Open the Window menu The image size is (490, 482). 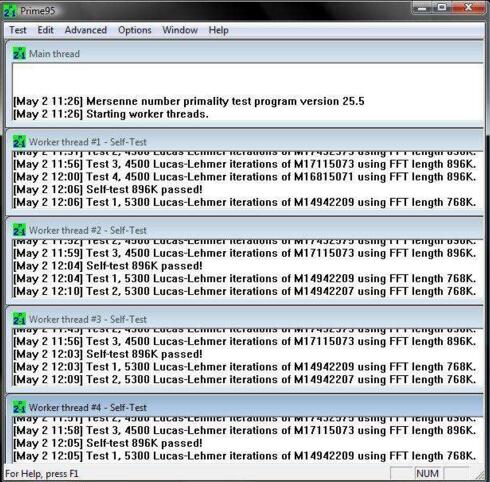tap(180, 30)
